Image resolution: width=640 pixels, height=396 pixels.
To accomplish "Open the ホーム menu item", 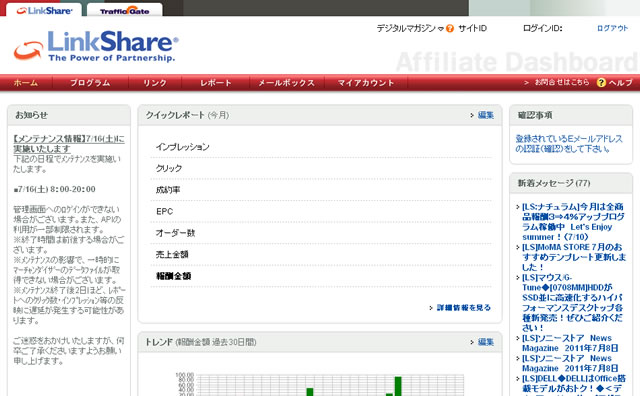I will (26, 83).
